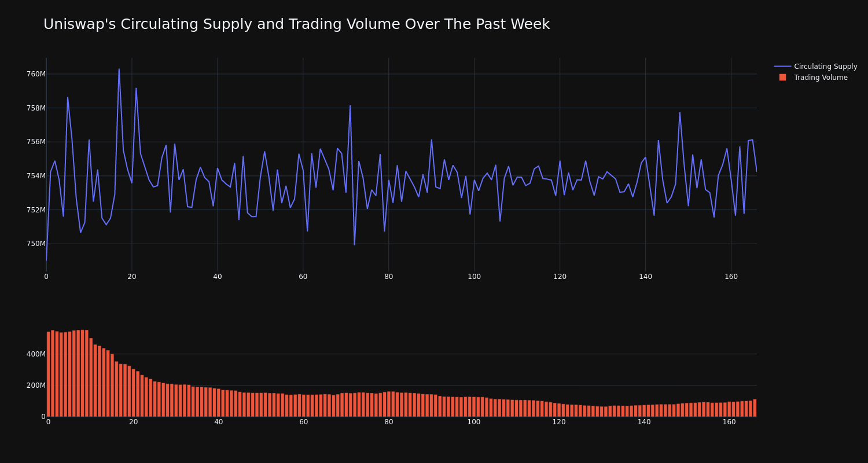
Task: Click x-axis label 40 under supply chart
Action: [218, 277]
